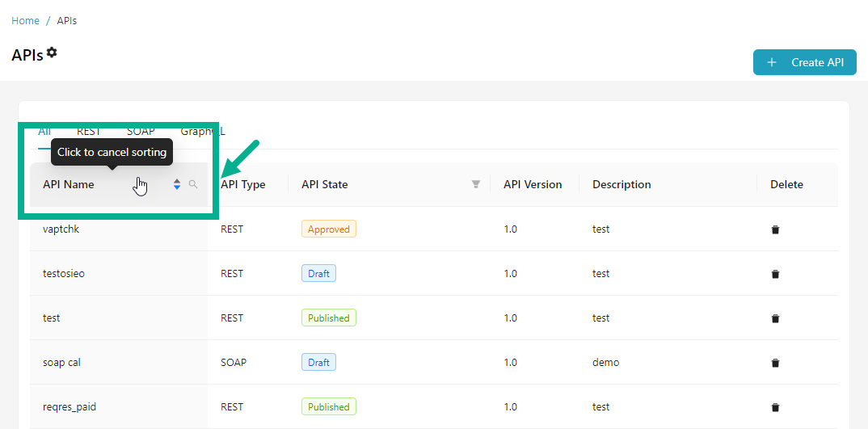Viewport: 868px width, 429px height.
Task: Switch to the REST tab
Action: click(x=89, y=131)
